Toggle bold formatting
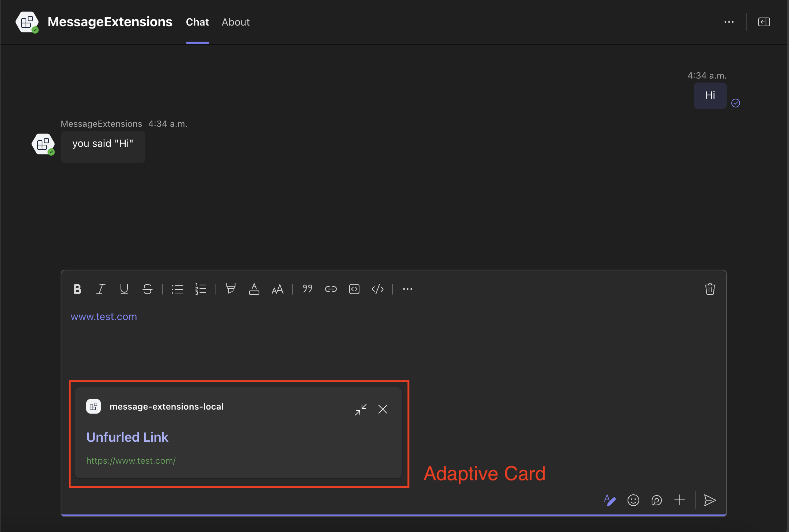Screen dimensions: 789x532 (x=77, y=289)
